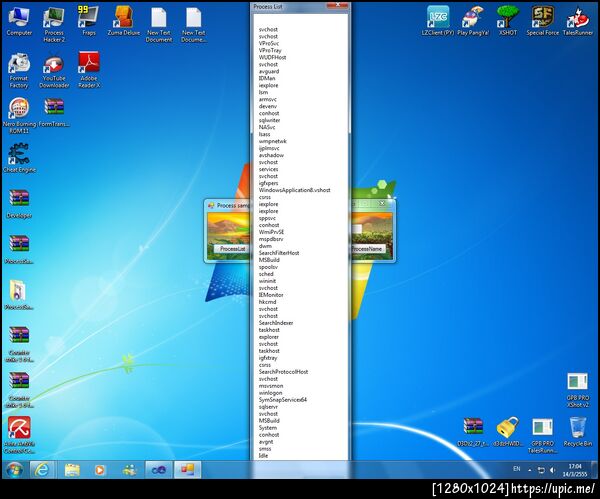This screenshot has width=600, height=499.
Task: Click the ProcessList button in Process sample
Action: (232, 249)
